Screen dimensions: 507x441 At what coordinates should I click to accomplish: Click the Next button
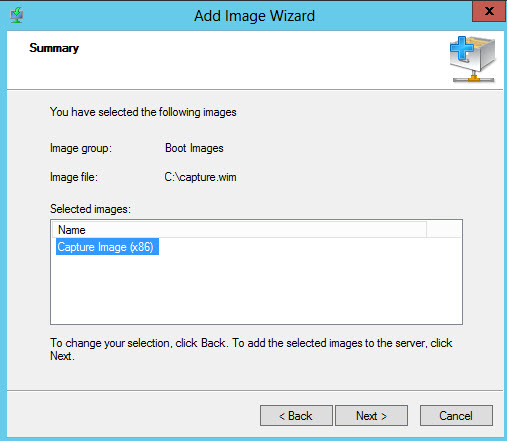371,415
